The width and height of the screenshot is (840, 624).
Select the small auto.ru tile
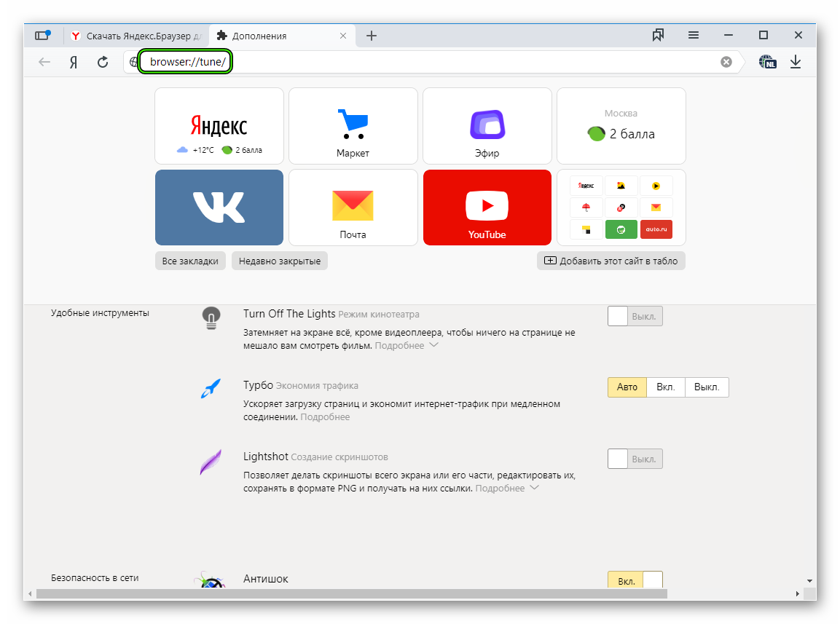coord(656,229)
